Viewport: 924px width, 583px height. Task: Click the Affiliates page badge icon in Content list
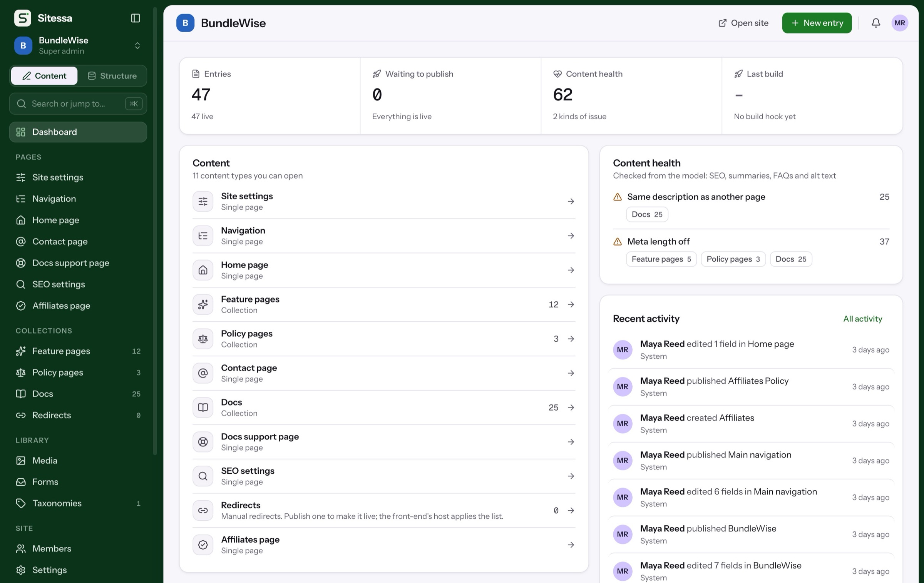click(x=203, y=545)
